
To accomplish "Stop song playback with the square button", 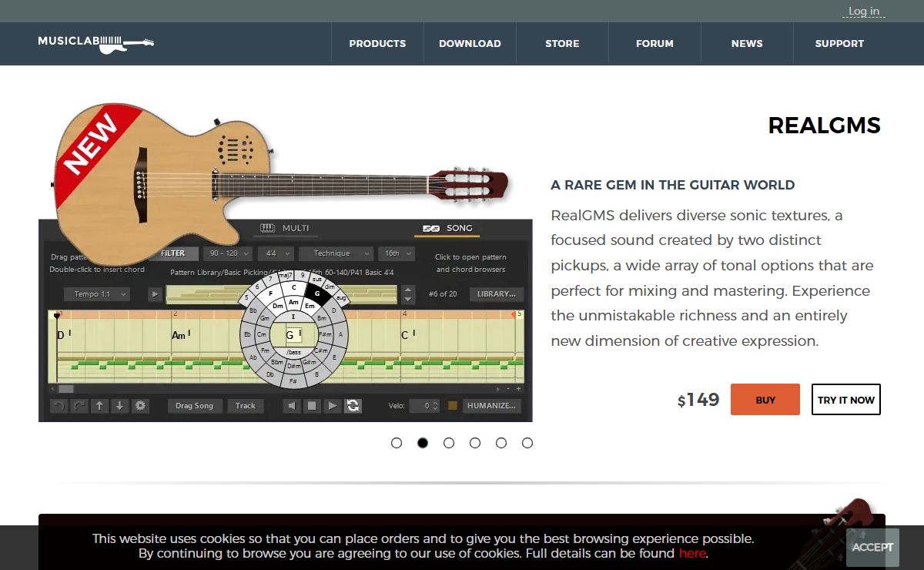I will click(x=312, y=406).
